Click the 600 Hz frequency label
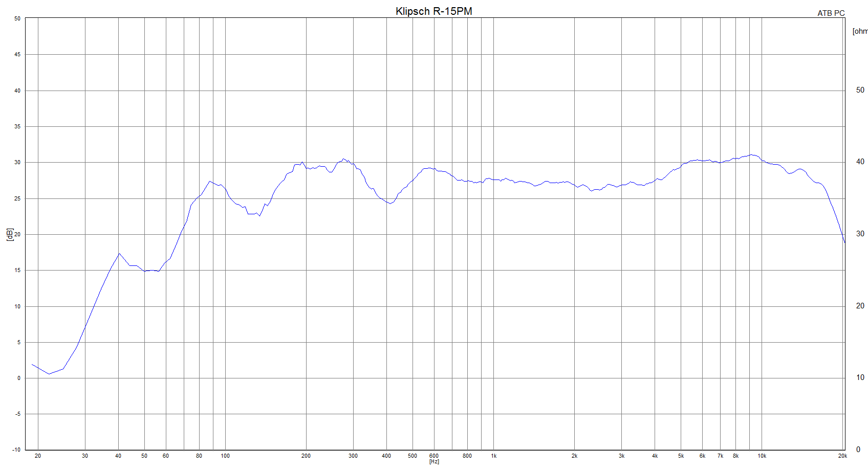Image resolution: width=868 pixels, height=470 pixels. click(434, 455)
